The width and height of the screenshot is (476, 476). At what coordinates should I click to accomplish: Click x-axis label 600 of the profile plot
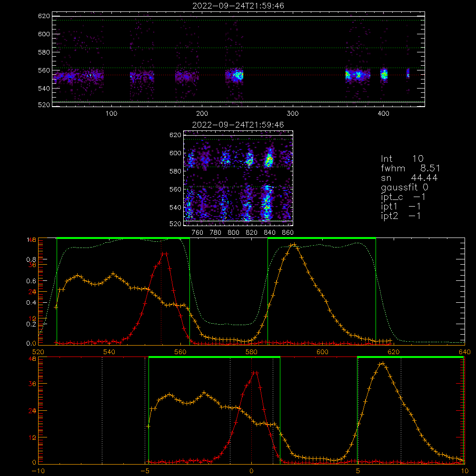pyautogui.click(x=322, y=352)
